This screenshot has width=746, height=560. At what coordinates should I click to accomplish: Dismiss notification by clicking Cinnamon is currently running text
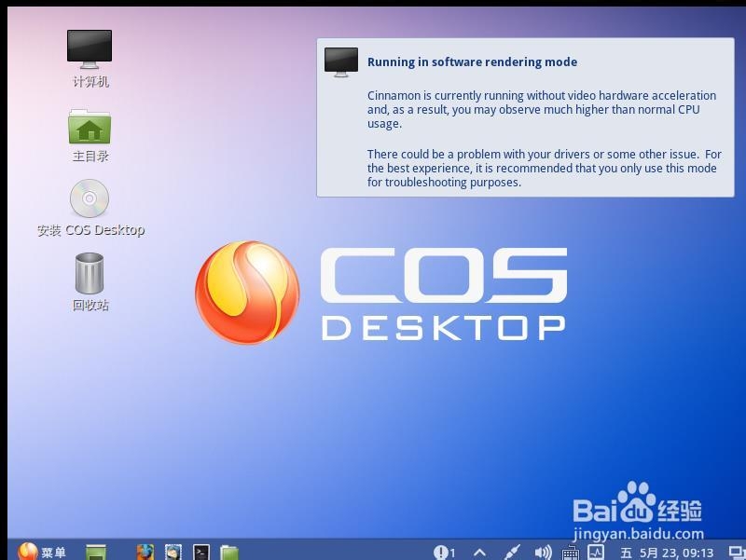[542, 109]
